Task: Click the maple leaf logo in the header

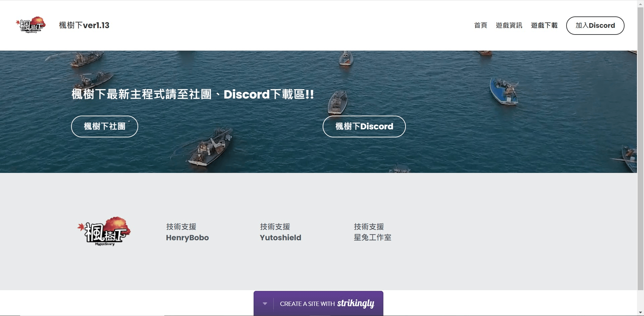Action: [x=31, y=25]
